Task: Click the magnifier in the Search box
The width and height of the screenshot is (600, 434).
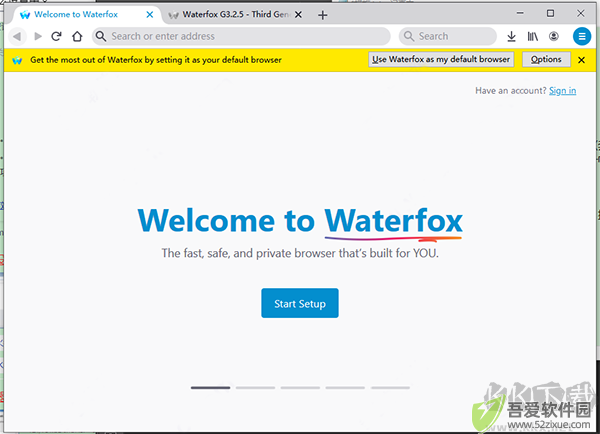Action: (409, 36)
